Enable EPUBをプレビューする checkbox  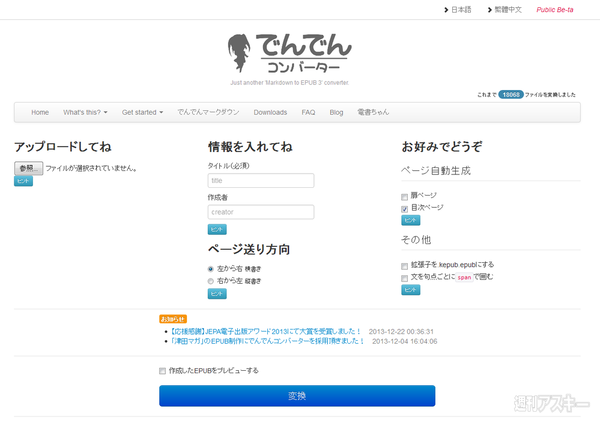(x=162, y=371)
